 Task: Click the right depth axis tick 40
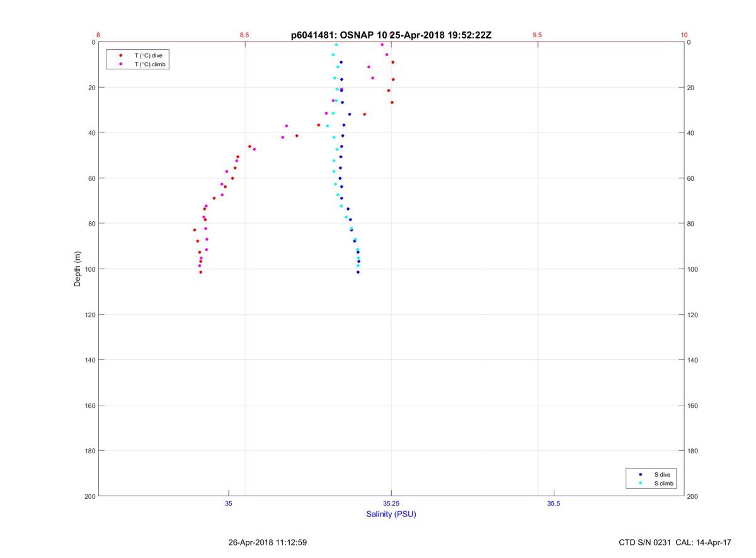tap(691, 133)
